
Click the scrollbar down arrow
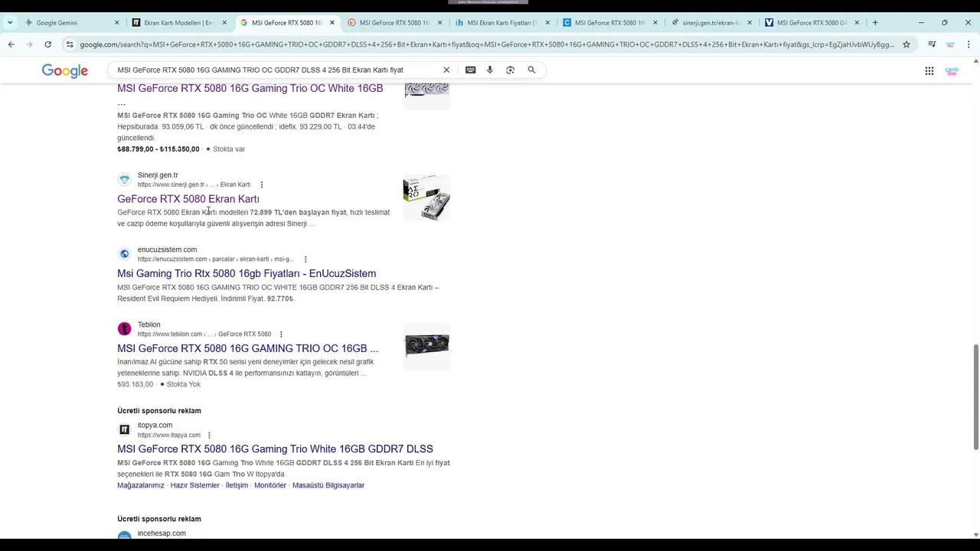975,534
